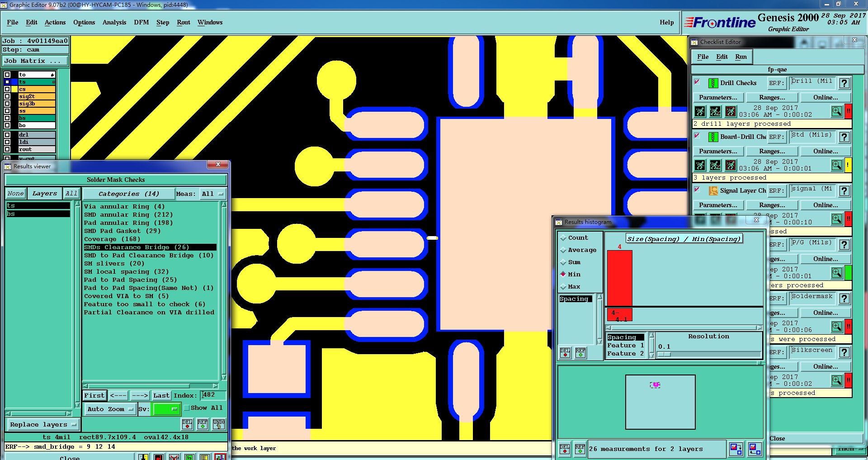Open DFM menu
868x460 pixels.
click(142, 22)
